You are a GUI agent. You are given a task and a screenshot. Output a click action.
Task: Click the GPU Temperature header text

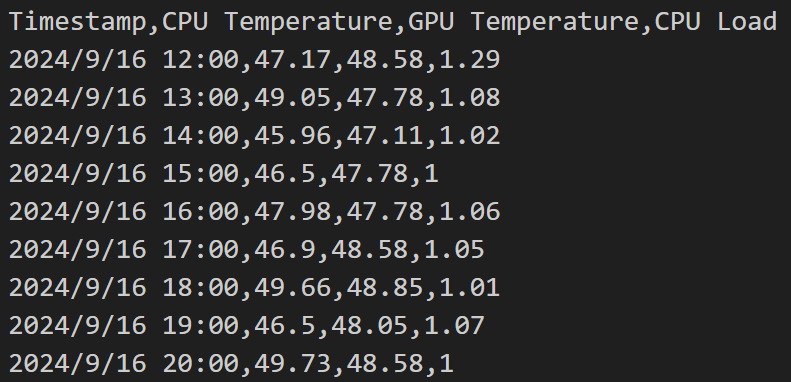(x=523, y=22)
